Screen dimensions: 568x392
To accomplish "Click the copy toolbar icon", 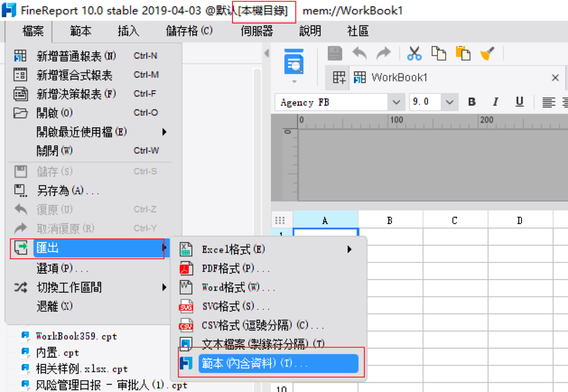I will coord(439,53).
